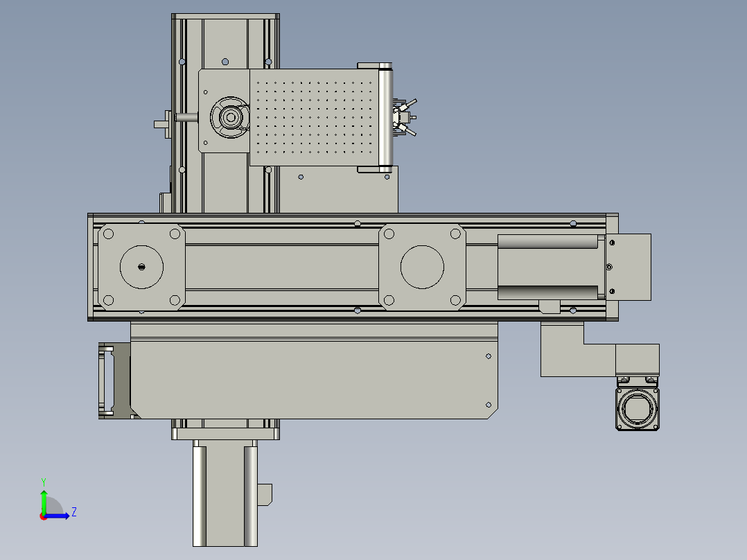747x560 pixels.
Task: Select the handwheel next to the perforated plate
Action: pos(230,117)
